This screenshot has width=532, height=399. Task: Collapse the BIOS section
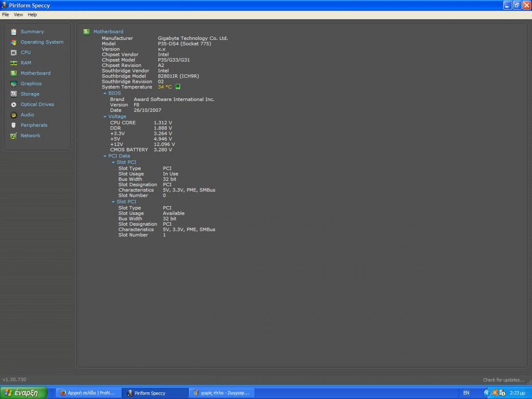pos(105,94)
